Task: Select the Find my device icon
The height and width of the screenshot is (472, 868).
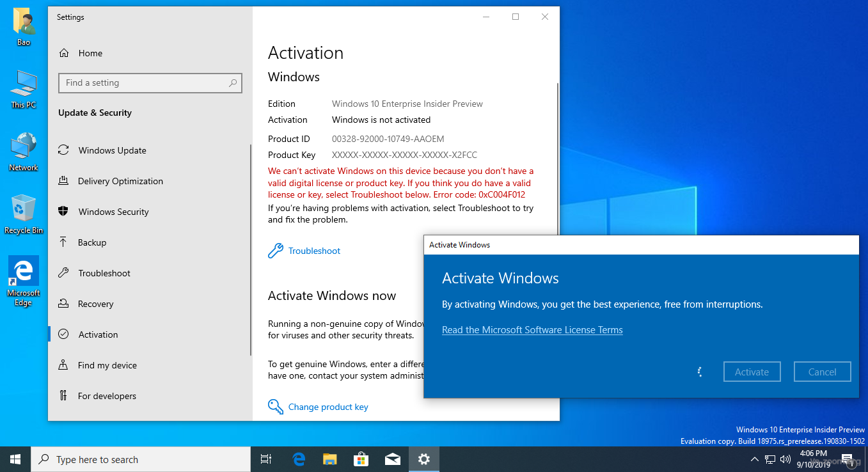Action: 63,365
